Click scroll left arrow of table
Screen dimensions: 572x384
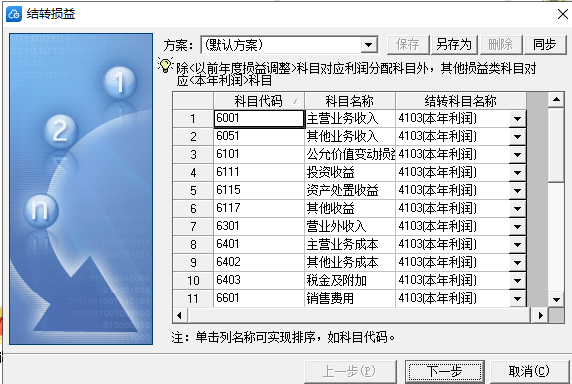(x=179, y=315)
